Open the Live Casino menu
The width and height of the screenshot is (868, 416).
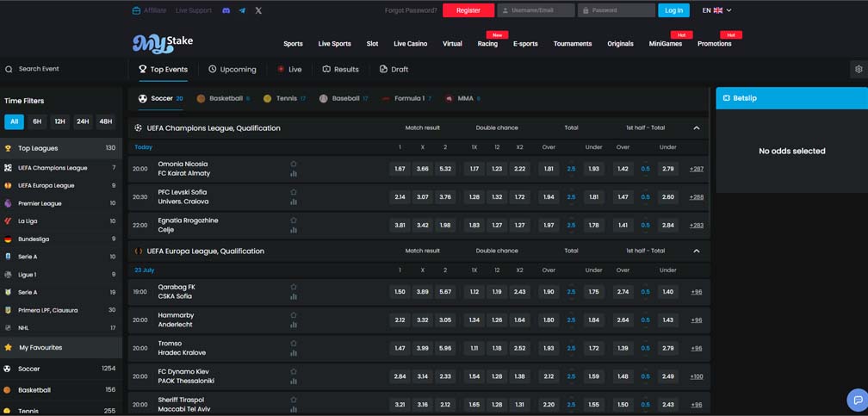point(410,44)
